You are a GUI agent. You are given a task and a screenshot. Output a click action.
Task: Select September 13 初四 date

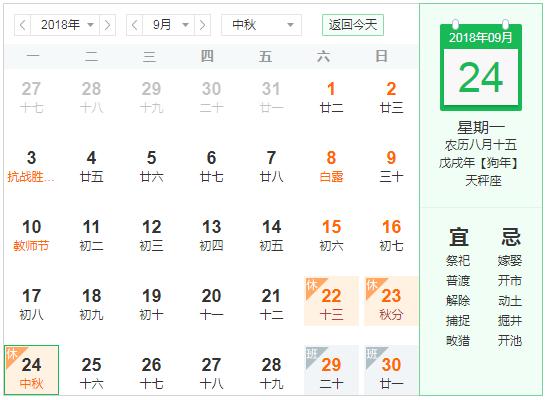tap(211, 236)
